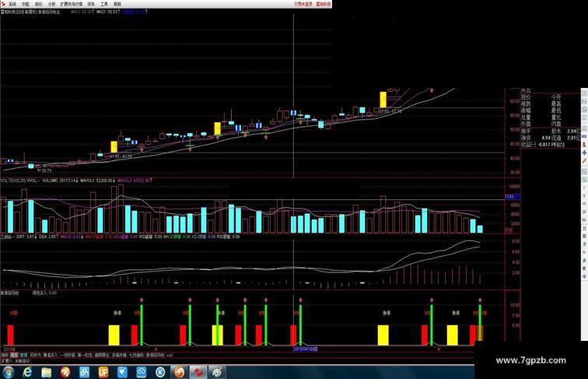The image size is (588, 379).
Task: Open the 扩展市场行情 menu
Action: pos(72,4)
